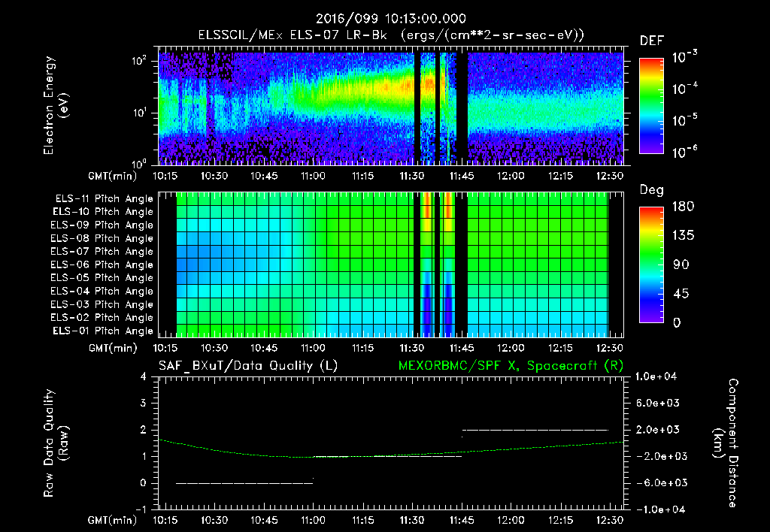Click the 1.0e+04 right-axis value
770x532 pixels.
(656, 376)
